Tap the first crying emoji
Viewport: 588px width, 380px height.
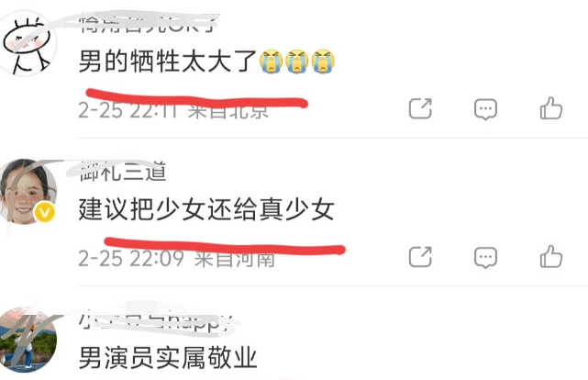click(272, 61)
